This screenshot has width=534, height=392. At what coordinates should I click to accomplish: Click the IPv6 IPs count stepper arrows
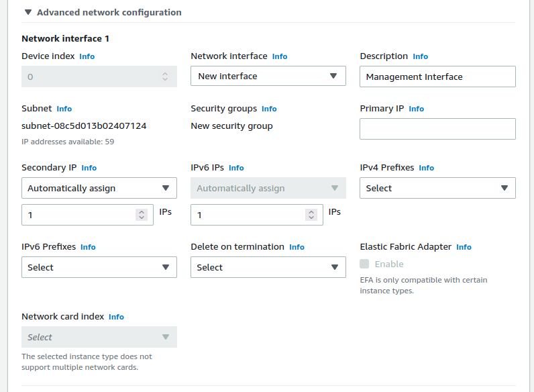click(x=310, y=215)
